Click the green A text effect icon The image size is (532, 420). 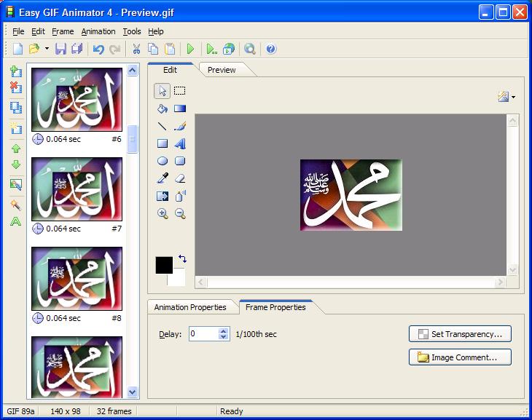15,221
